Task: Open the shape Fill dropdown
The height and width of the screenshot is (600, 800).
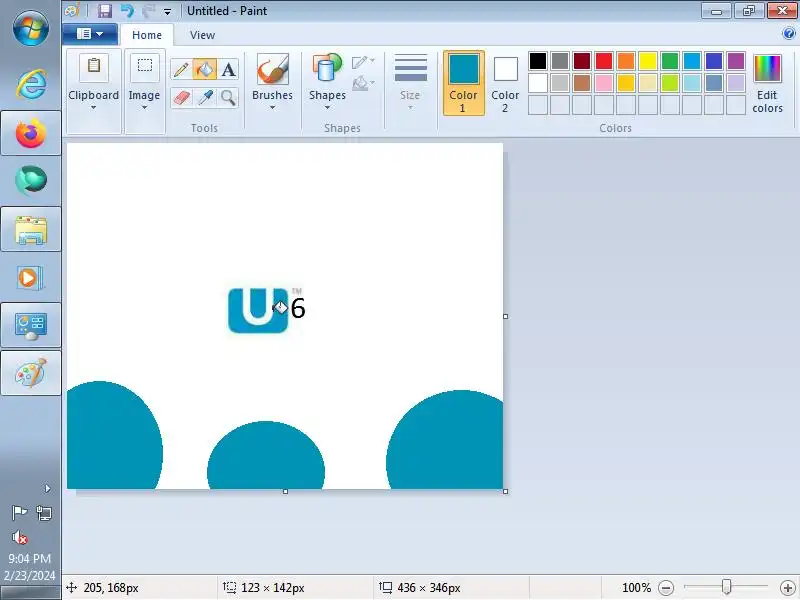Action: tap(363, 83)
